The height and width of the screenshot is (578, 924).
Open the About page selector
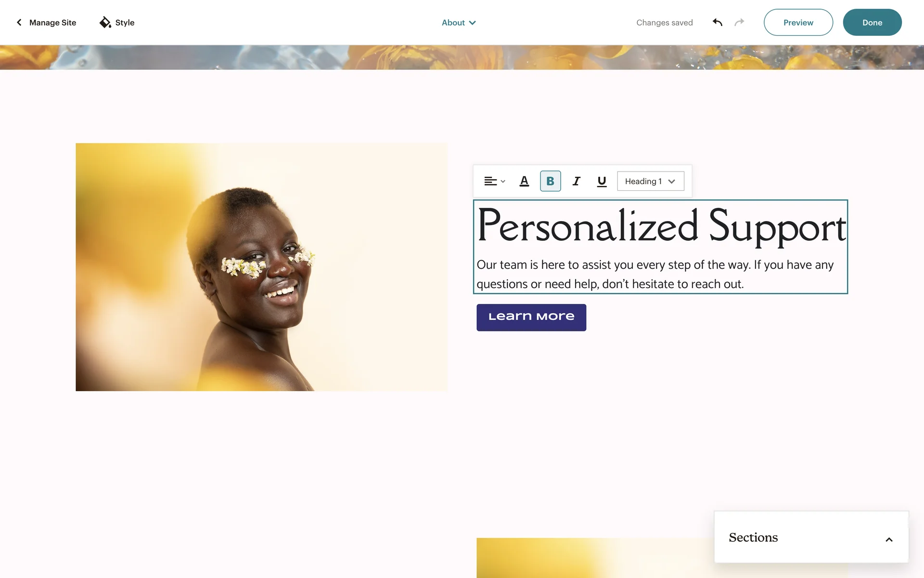click(x=459, y=23)
